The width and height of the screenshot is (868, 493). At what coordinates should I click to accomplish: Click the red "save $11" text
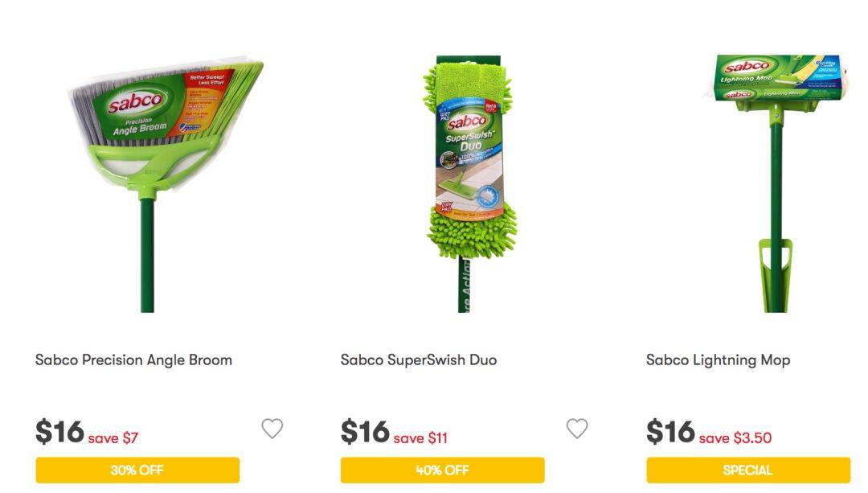(x=420, y=438)
